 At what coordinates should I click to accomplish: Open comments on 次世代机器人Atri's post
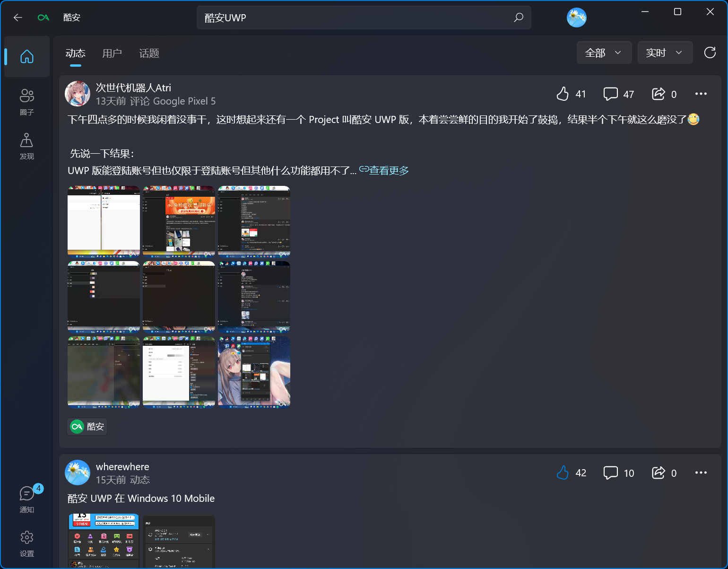point(618,94)
